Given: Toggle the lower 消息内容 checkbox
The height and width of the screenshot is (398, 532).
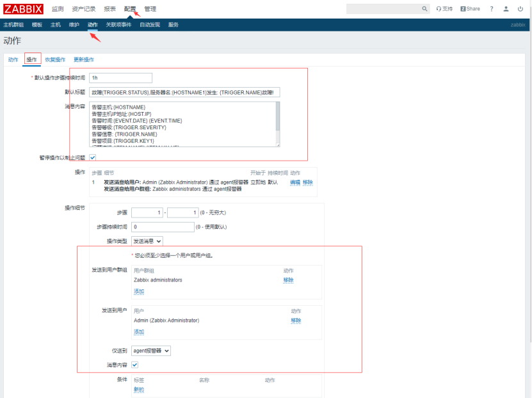Looking at the screenshot, I should point(134,365).
